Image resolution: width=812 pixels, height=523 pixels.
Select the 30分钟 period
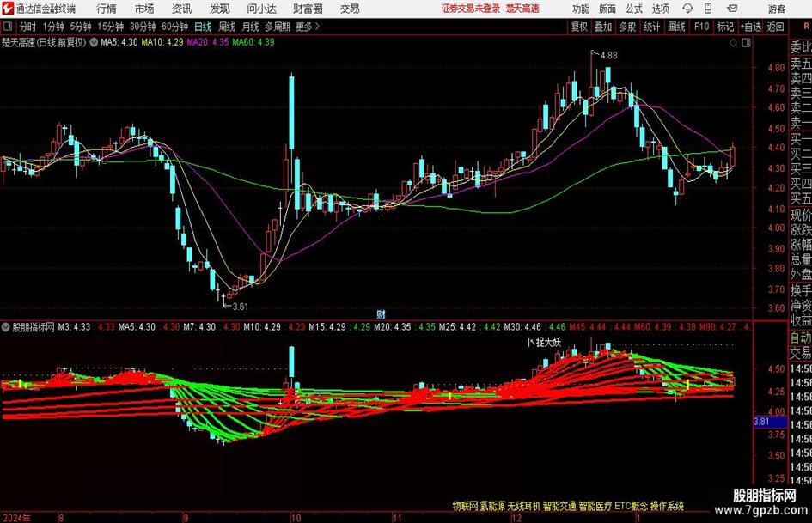coord(143,27)
